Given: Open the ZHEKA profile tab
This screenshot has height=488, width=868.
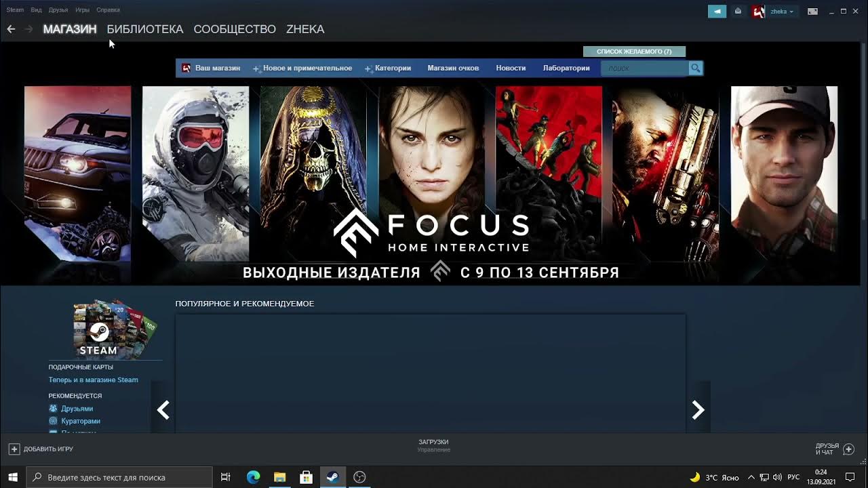Looking at the screenshot, I should [x=305, y=29].
